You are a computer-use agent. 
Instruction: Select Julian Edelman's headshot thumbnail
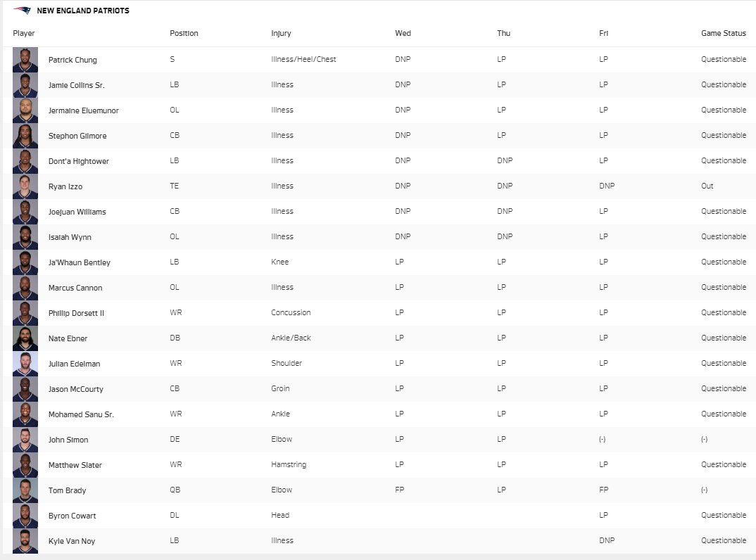(x=25, y=364)
